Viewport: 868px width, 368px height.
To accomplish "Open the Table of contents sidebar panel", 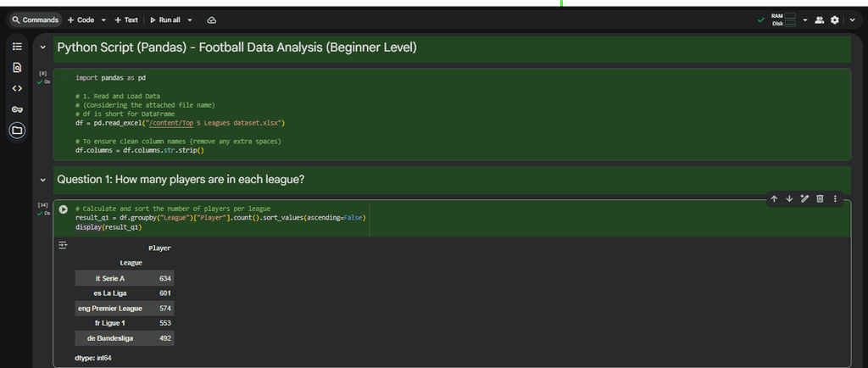I will (x=17, y=46).
